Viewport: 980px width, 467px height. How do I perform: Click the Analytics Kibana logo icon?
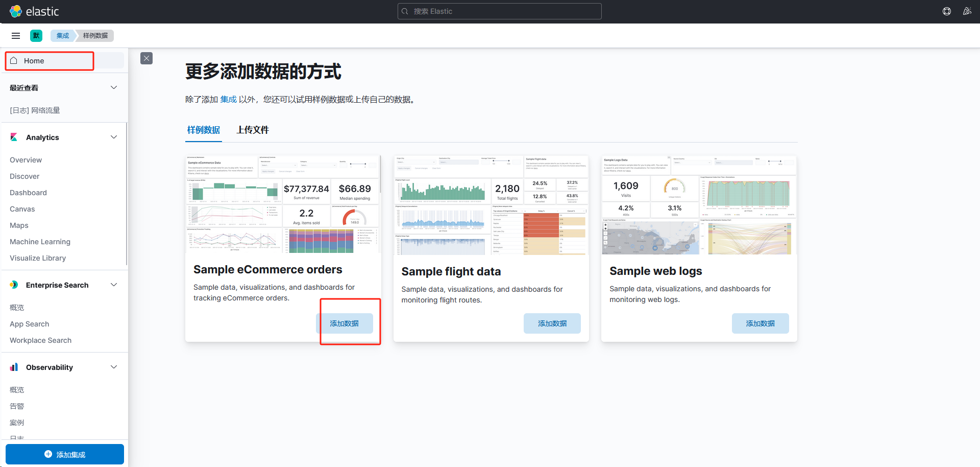[14, 137]
